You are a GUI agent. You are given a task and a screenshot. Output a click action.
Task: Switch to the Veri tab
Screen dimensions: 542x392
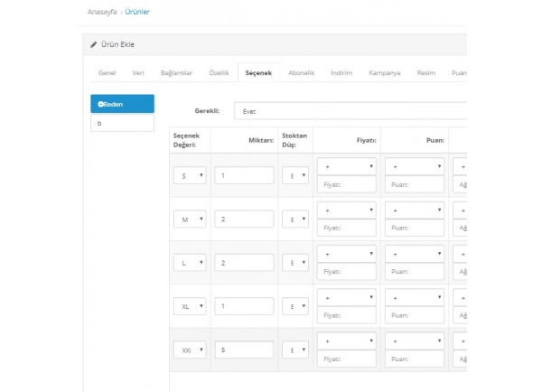(138, 73)
